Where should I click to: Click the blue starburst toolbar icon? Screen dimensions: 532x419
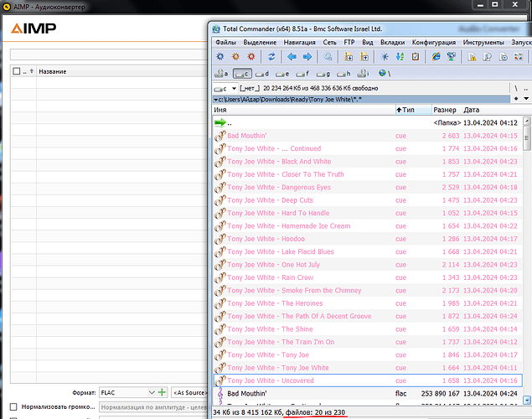385,57
